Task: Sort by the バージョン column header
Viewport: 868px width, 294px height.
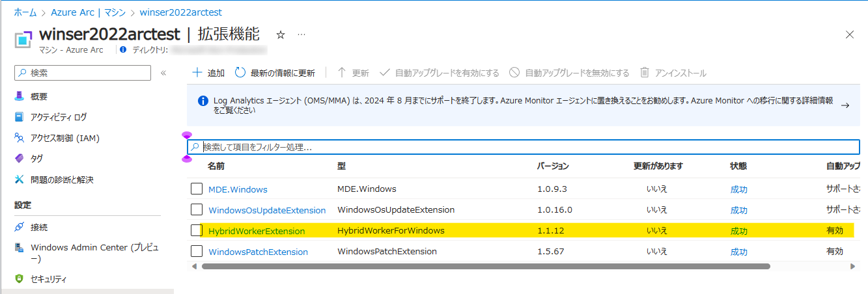Action: click(x=553, y=166)
